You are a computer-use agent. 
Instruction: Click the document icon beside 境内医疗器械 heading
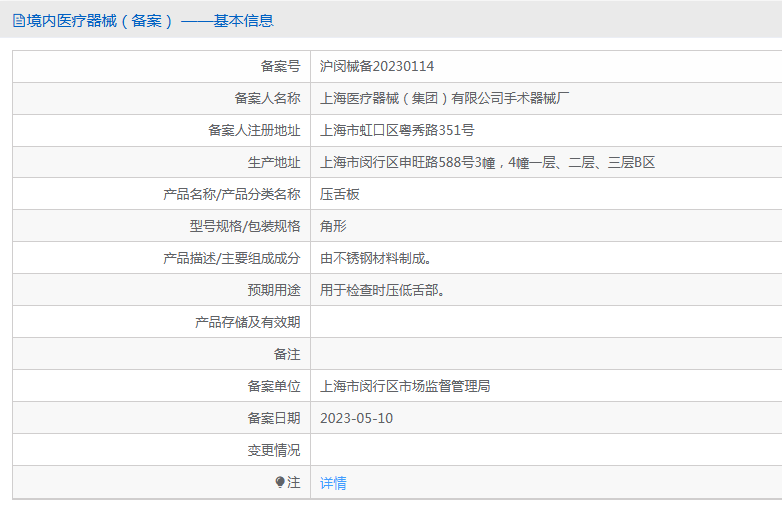[19, 21]
